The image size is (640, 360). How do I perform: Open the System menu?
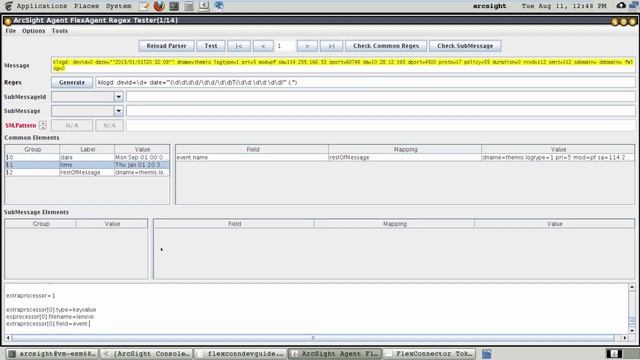(x=118, y=6)
